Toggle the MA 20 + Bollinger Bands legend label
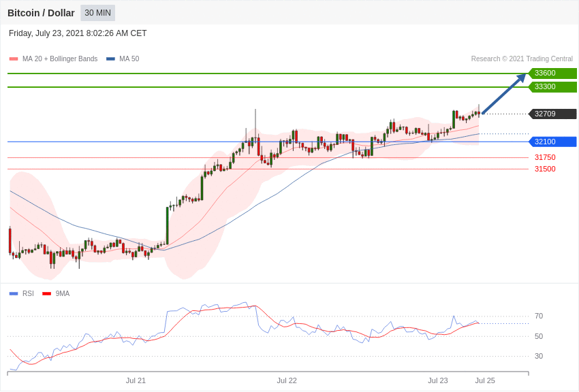 tap(60, 59)
